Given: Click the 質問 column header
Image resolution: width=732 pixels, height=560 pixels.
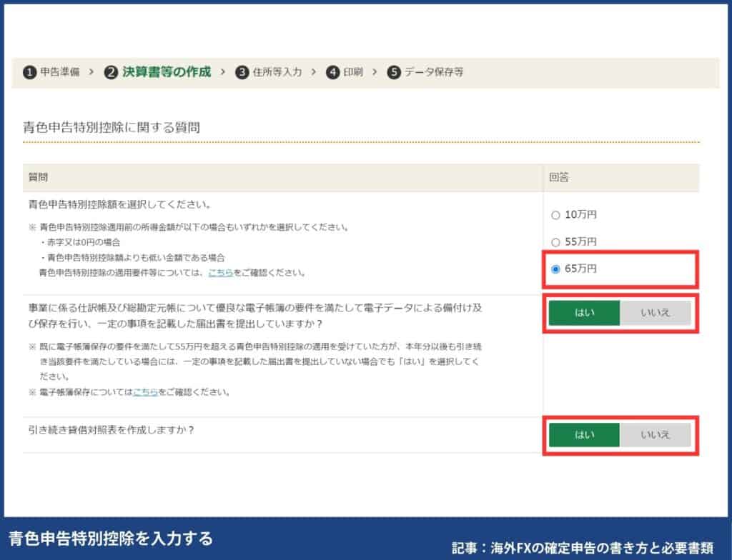Looking at the screenshot, I should [x=39, y=177].
